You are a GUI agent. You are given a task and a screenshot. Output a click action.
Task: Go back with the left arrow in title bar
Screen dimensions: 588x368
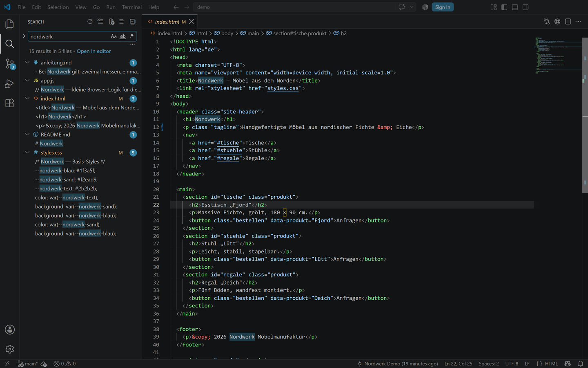pyautogui.click(x=176, y=7)
